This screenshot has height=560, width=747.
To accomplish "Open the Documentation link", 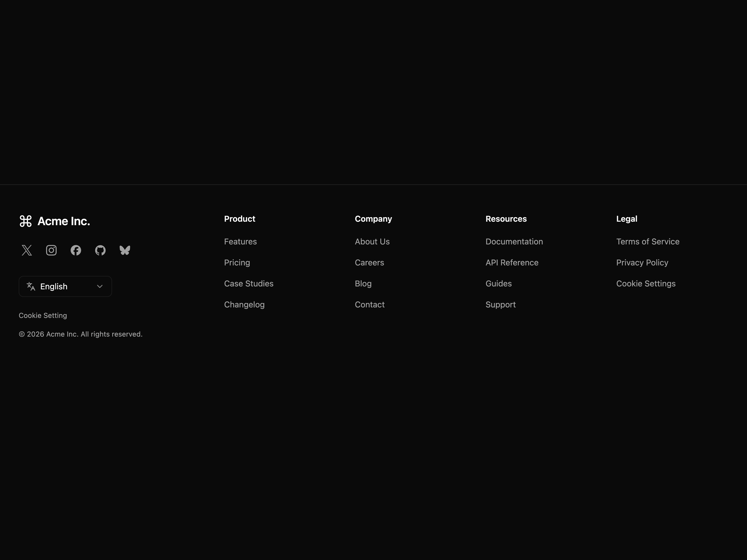I will tap(514, 242).
